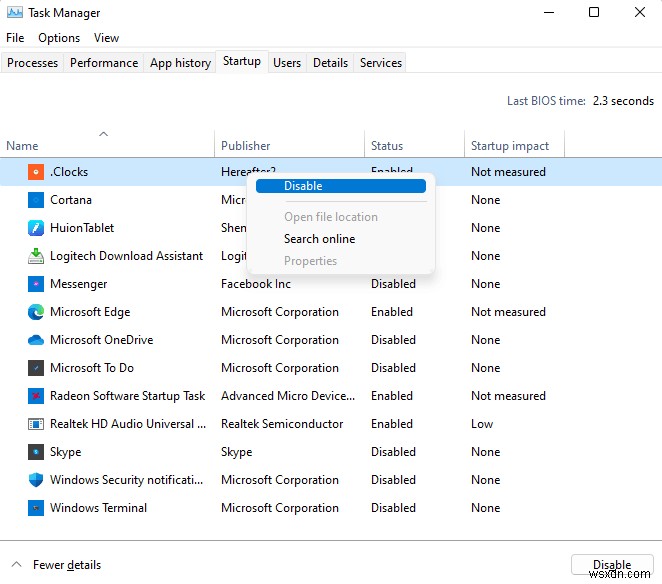662x584 pixels.
Task: Open the View menu
Action: (x=106, y=38)
